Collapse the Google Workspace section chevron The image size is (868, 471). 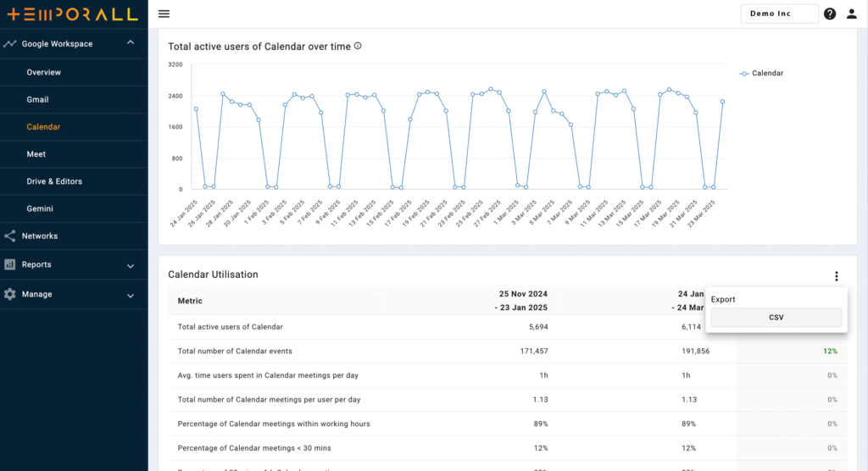tap(131, 42)
